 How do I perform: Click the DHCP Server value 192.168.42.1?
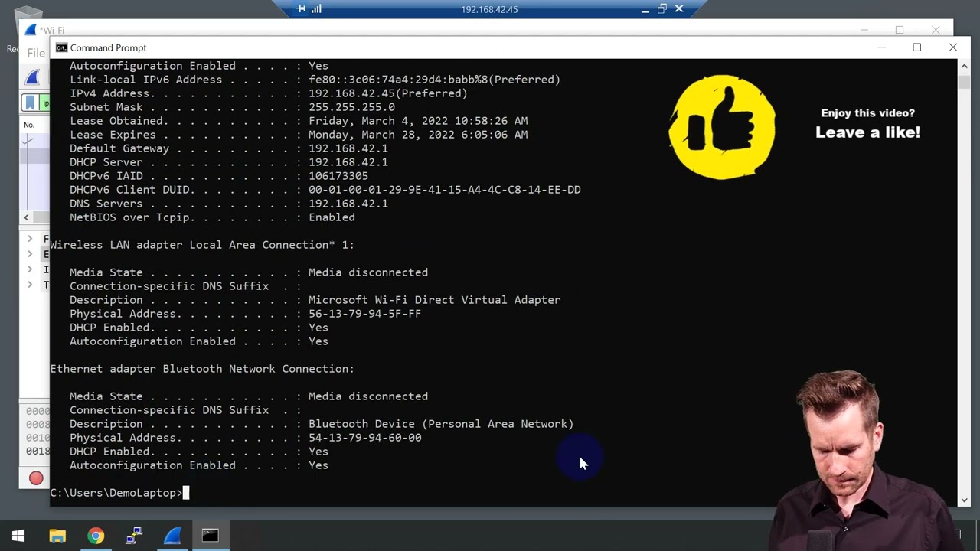[x=348, y=162]
